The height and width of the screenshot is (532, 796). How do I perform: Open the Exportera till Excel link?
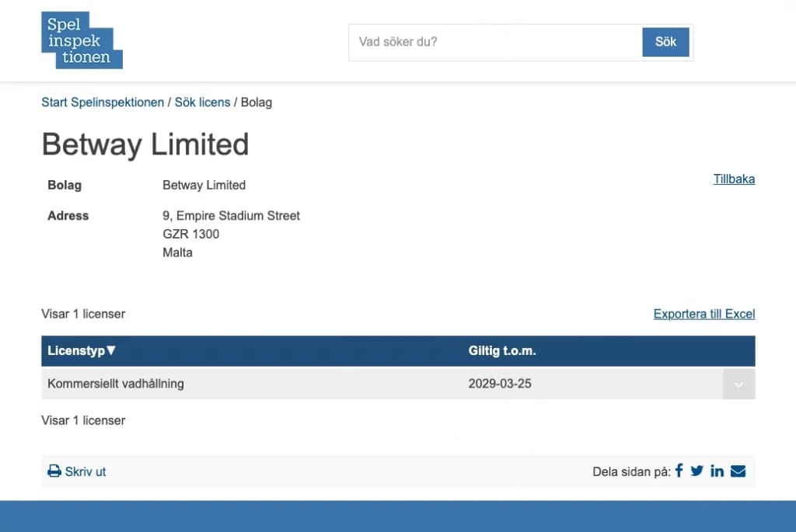click(704, 315)
